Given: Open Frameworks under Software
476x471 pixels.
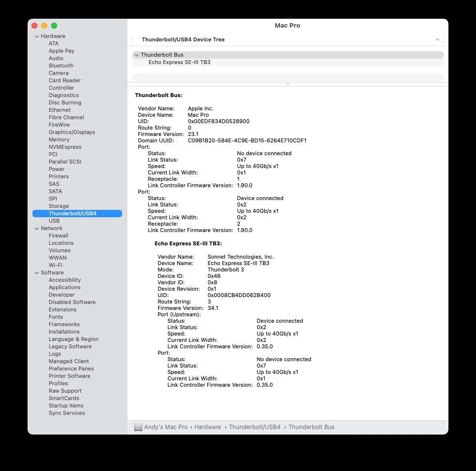Looking at the screenshot, I should 64,324.
